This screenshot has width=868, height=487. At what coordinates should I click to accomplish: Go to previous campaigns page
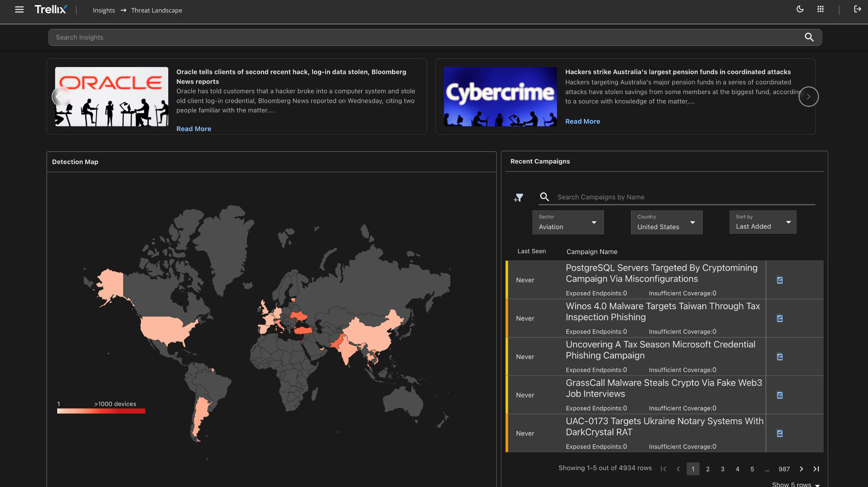tap(678, 469)
